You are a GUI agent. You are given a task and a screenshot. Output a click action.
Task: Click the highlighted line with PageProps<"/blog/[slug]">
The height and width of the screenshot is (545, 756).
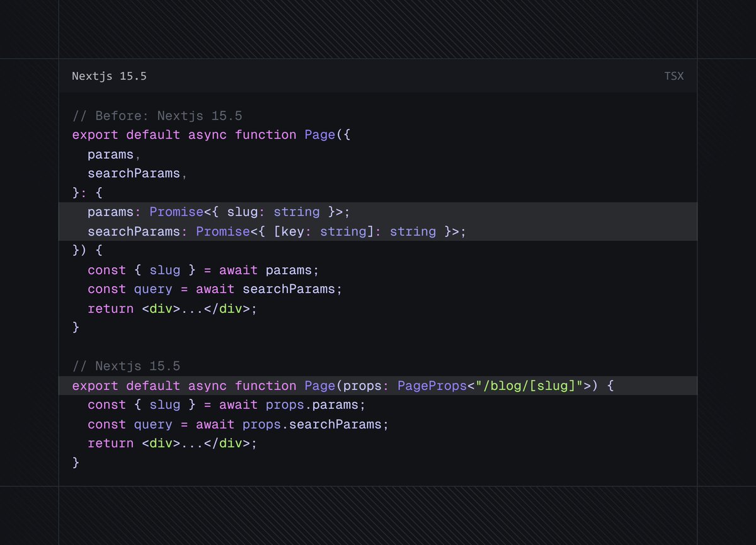[378, 386]
